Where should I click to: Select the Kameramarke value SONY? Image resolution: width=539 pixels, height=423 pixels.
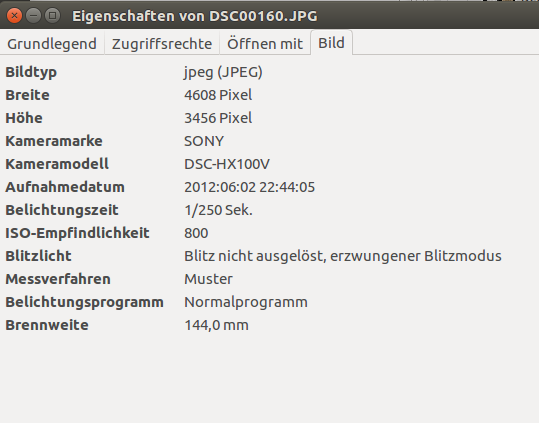click(x=204, y=141)
